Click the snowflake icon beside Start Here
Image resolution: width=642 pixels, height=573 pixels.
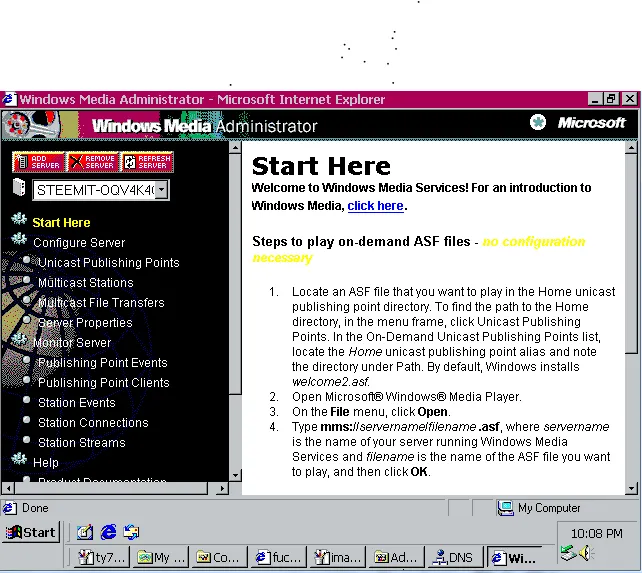point(19,219)
